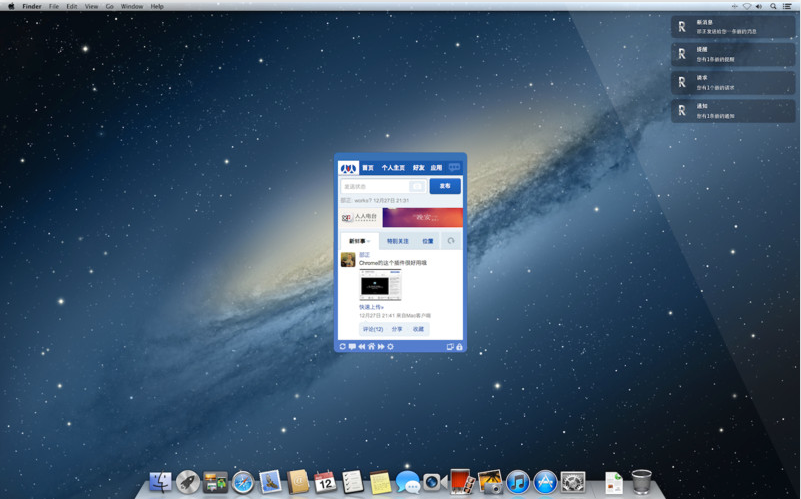Viewport: 801px width, 499px height.
Task: Select the 位置 feed tab
Action: click(428, 241)
